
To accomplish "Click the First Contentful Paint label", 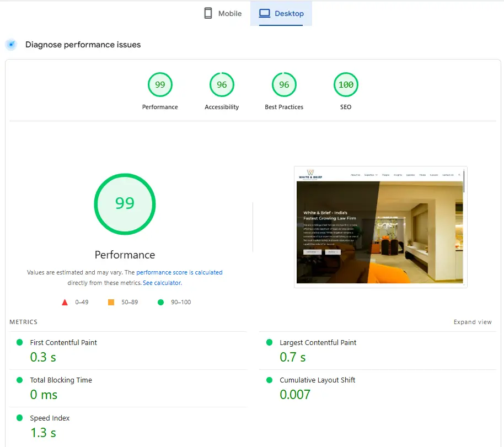I will tap(63, 343).
